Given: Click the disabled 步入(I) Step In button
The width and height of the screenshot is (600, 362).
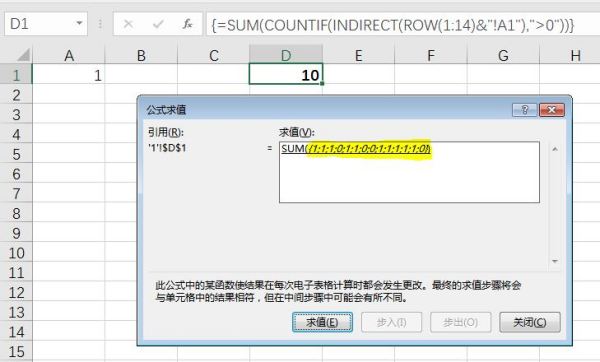Looking at the screenshot, I should (x=391, y=322).
